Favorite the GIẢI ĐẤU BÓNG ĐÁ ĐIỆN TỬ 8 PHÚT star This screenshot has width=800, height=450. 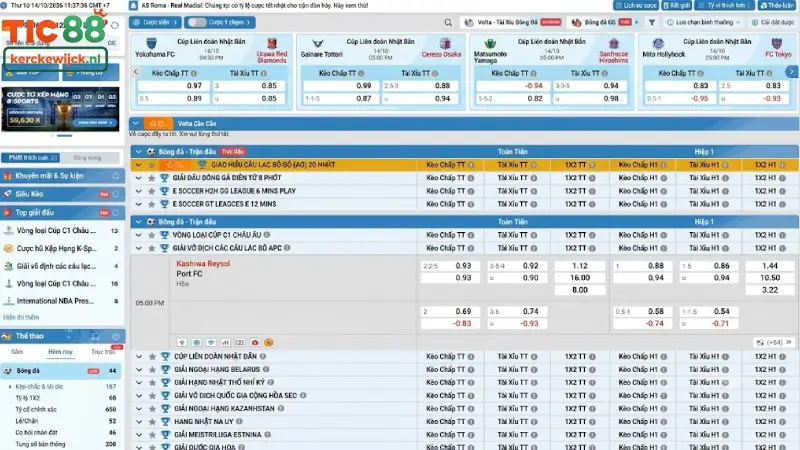(152, 178)
